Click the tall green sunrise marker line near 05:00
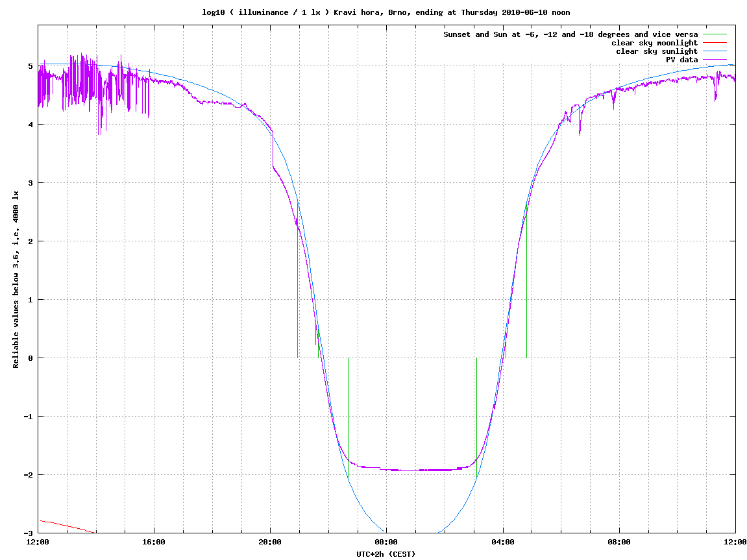The width and height of the screenshot is (747, 560). pyautogui.click(x=526, y=286)
